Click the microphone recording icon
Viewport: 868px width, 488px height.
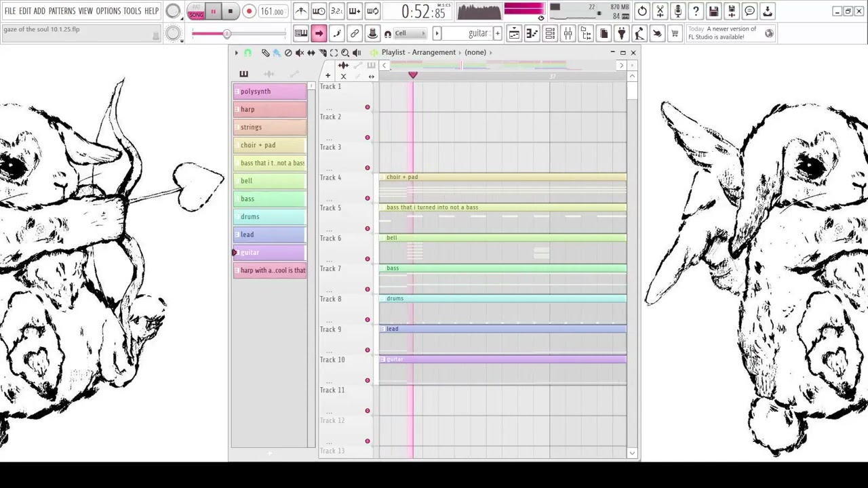click(x=677, y=12)
